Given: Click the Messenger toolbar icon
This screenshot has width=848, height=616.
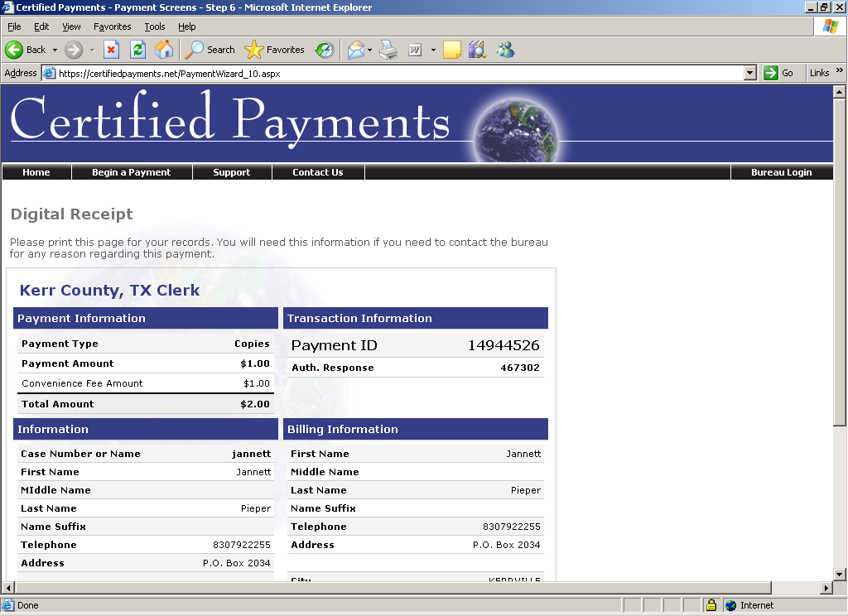Looking at the screenshot, I should coord(505,50).
